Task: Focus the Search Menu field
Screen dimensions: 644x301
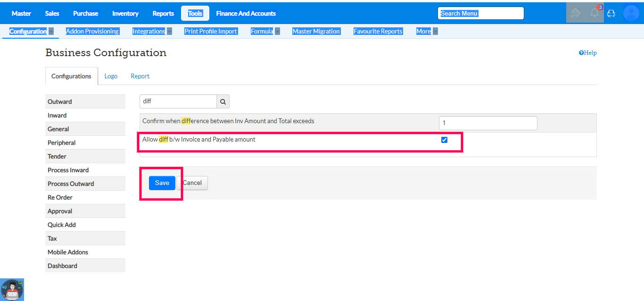Action: point(481,13)
